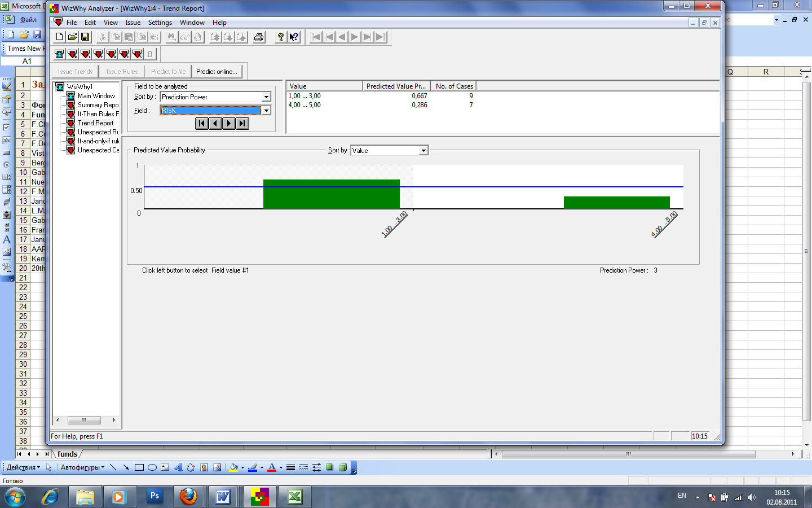
Task: Click the Issue Trends button
Action: click(75, 72)
